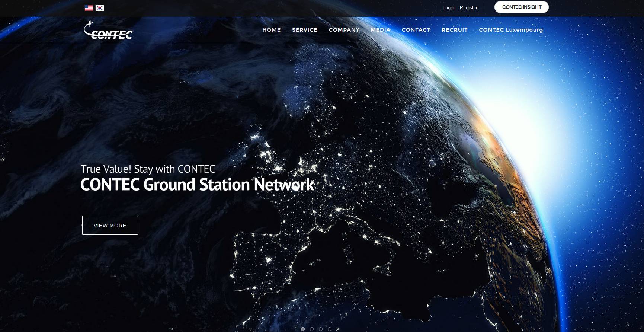This screenshot has width=644, height=332.
Task: Click the CONTEC INSIGHT button
Action: pyautogui.click(x=522, y=7)
